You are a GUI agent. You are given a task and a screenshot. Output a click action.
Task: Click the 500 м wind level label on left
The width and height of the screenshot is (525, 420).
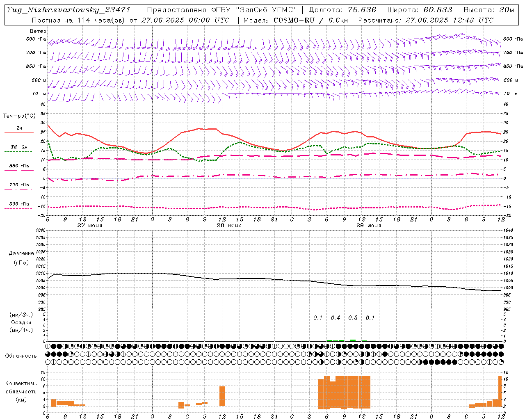[39, 80]
